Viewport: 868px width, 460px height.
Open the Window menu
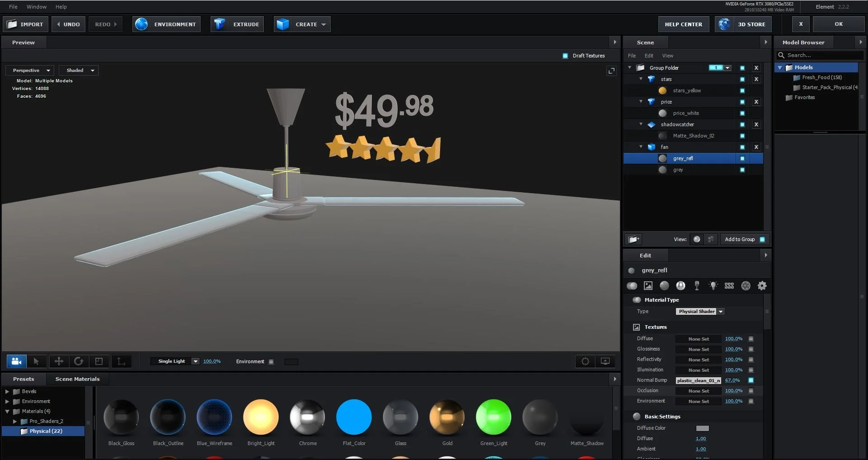37,7
